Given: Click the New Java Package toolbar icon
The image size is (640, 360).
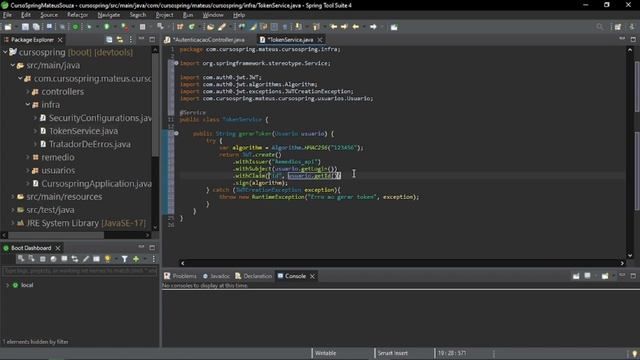Looking at the screenshot, I should click(x=180, y=27).
